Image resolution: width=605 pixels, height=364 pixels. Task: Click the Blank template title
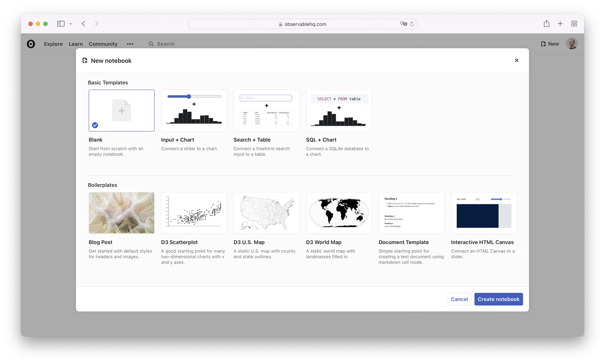tap(96, 140)
